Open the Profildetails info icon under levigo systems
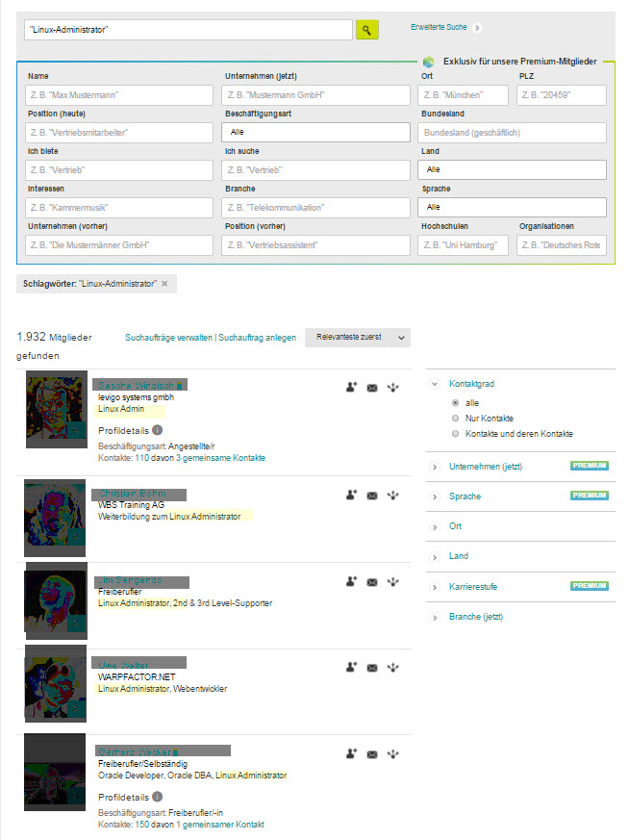 click(157, 430)
